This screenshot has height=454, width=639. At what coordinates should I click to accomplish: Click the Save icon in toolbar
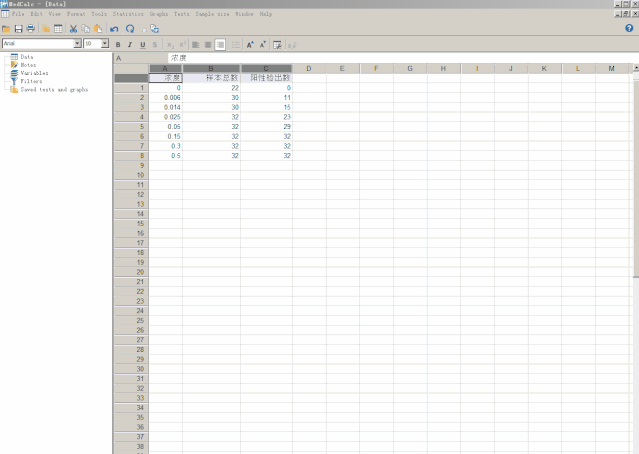tap(19, 29)
